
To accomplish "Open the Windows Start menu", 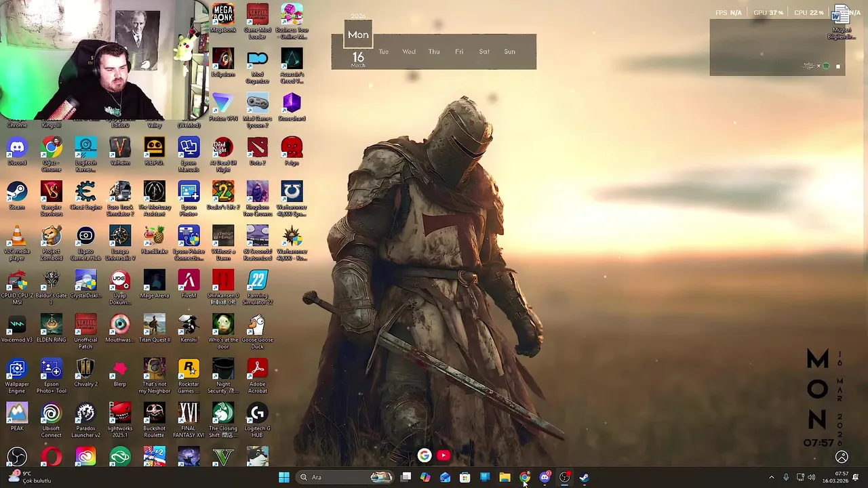I will click(284, 477).
